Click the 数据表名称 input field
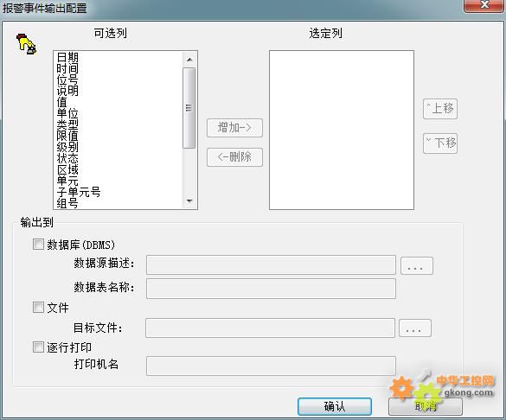Screen dimensions: 506x420 tap(271, 289)
